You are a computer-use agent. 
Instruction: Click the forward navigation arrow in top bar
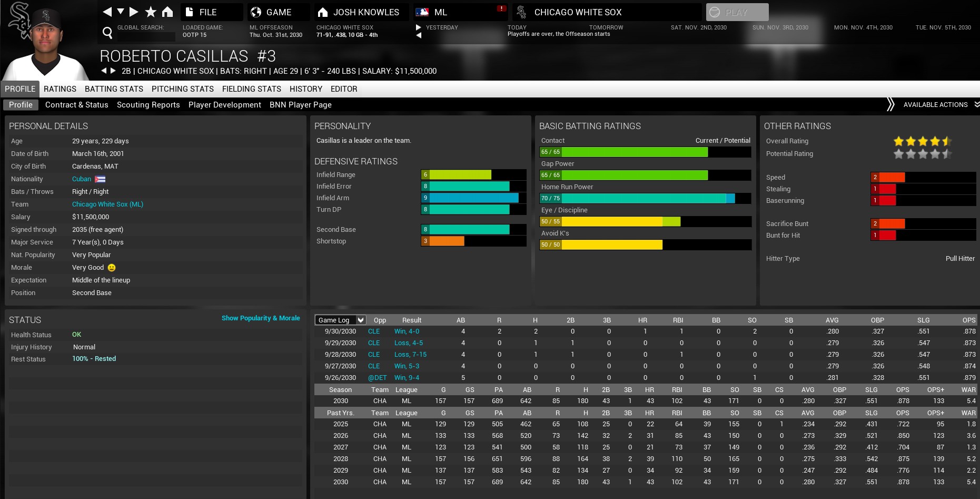134,12
